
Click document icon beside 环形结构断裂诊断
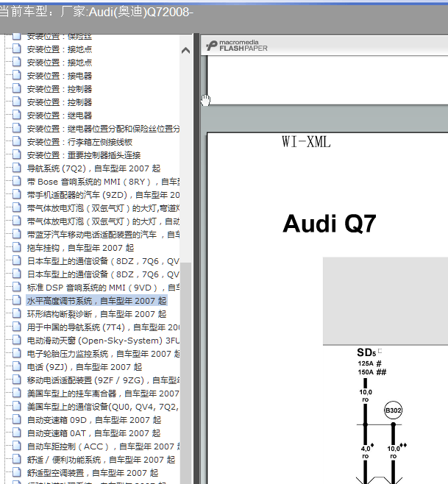(17, 313)
